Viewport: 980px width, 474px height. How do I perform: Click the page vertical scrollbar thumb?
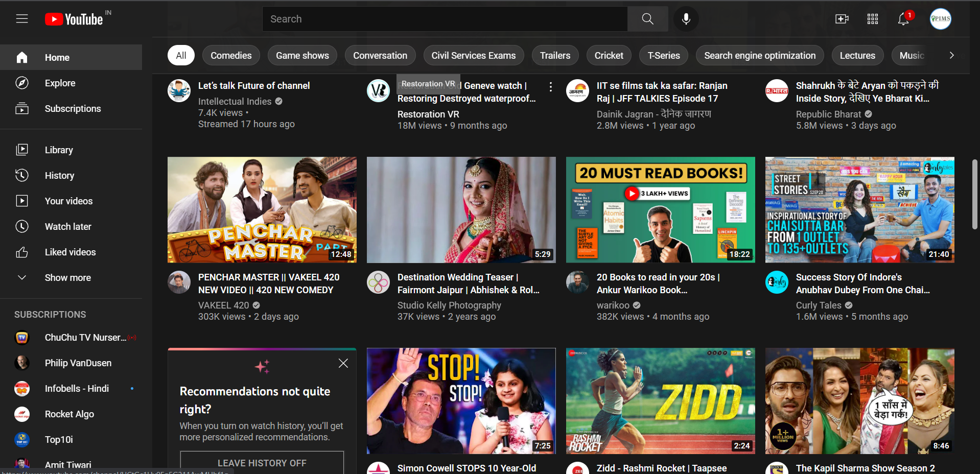pyautogui.click(x=975, y=194)
